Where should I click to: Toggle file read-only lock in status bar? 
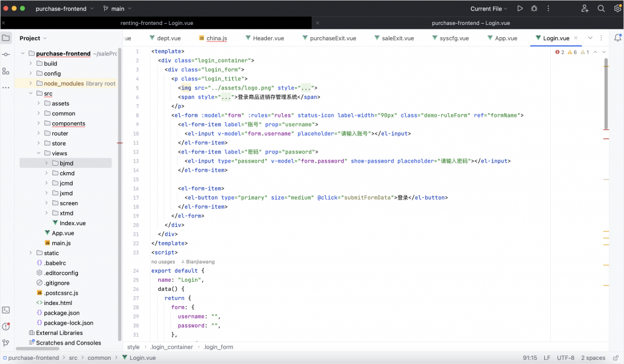click(x=614, y=358)
